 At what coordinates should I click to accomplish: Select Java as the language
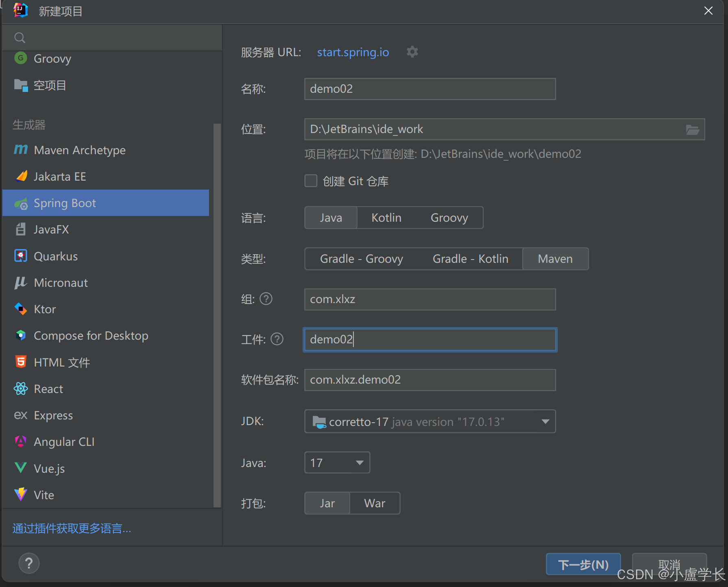point(331,218)
